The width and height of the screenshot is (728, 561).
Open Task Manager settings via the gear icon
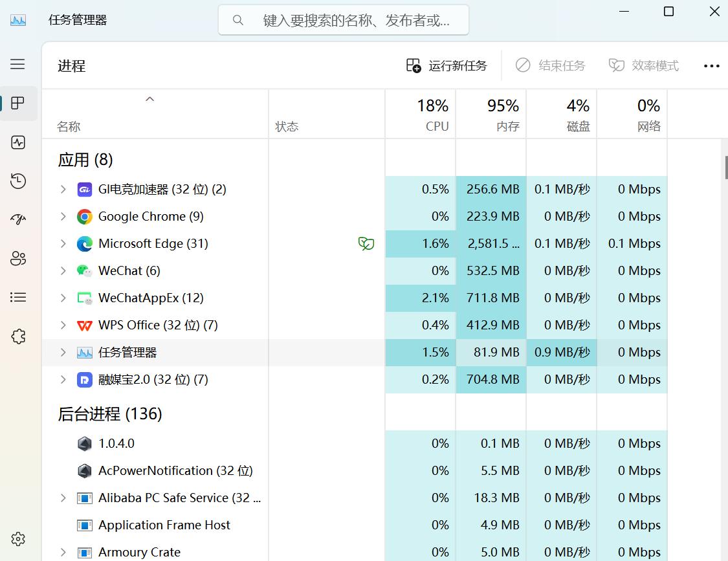coord(17,538)
